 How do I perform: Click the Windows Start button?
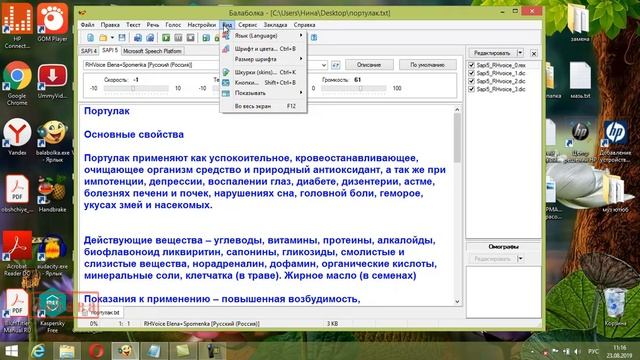pyautogui.click(x=11, y=351)
